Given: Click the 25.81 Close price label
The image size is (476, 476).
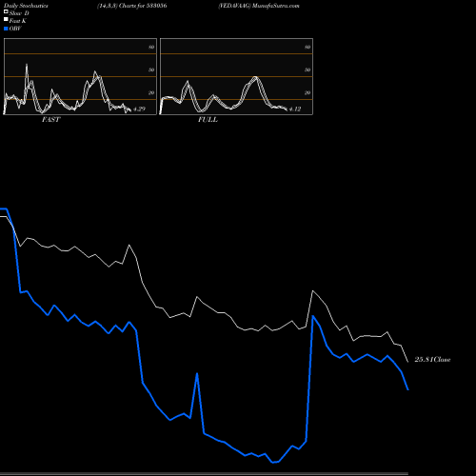Looking at the screenshot, I should (432, 360).
